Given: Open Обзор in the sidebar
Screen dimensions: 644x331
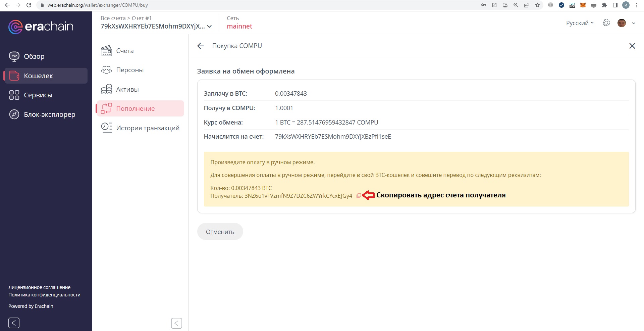Looking at the screenshot, I should tap(34, 56).
